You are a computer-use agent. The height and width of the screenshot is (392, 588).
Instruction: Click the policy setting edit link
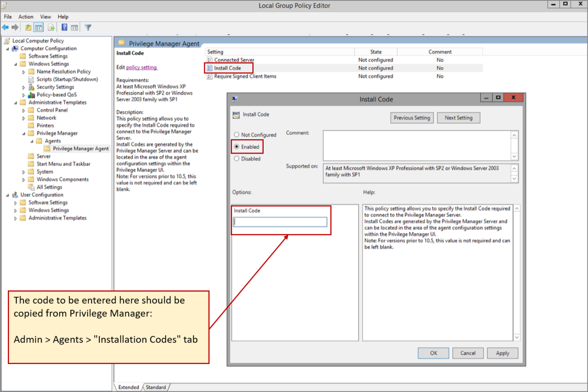click(x=142, y=67)
